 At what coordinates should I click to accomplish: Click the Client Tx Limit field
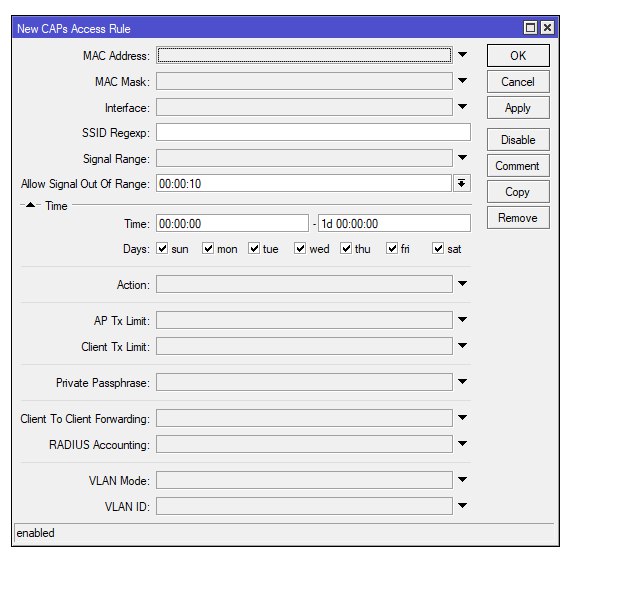pos(304,346)
